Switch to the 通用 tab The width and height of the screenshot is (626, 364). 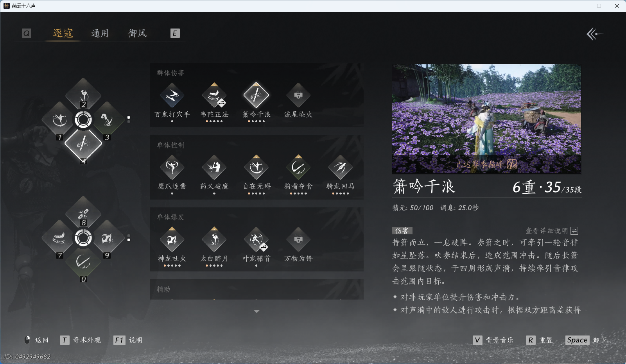[x=100, y=33]
